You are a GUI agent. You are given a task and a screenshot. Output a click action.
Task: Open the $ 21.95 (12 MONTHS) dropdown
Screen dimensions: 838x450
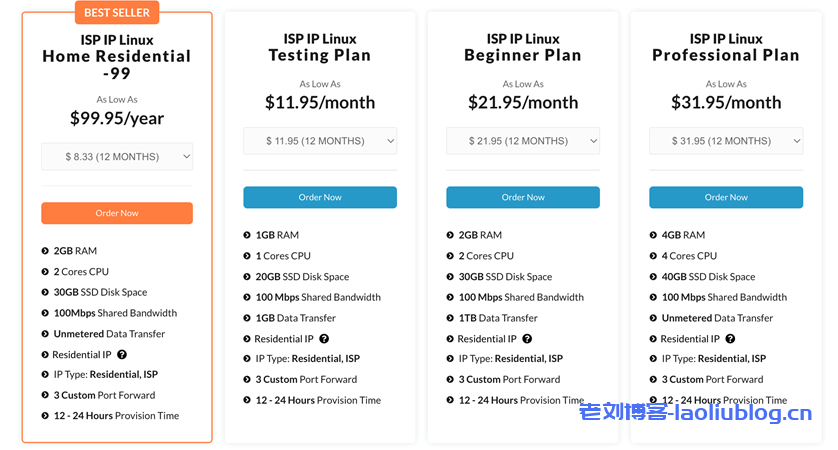(x=523, y=141)
